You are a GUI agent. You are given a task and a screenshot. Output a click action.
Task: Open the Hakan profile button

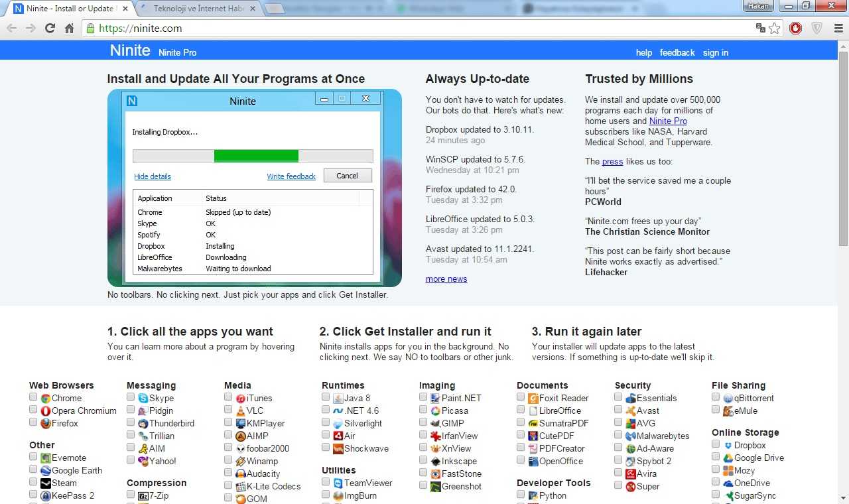click(758, 6)
